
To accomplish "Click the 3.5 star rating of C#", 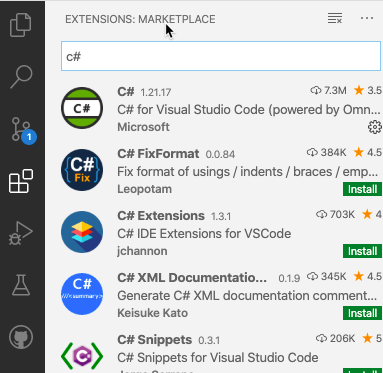I will 368,90.
